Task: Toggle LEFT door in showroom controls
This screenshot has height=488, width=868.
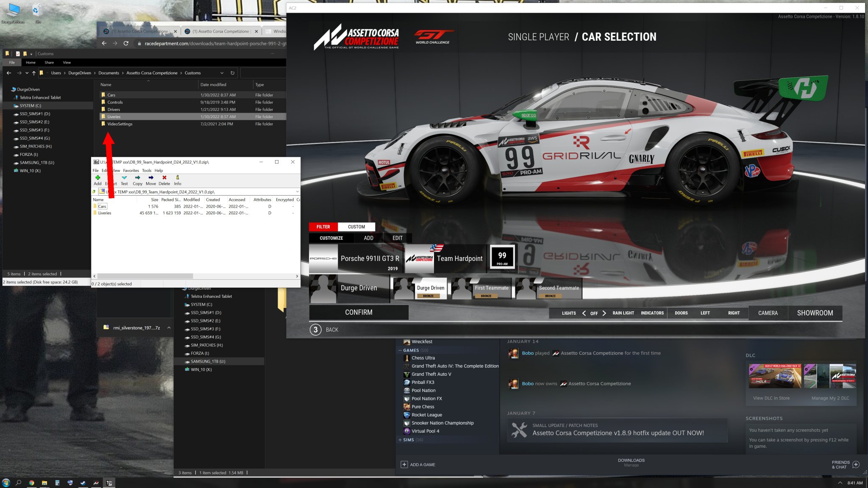Action: pos(705,313)
